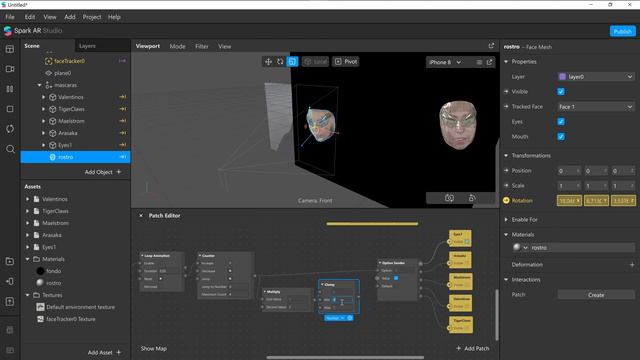Viewport: 640px width, 360px height.
Task: Select plane0 in the scene tree
Action: click(62, 73)
